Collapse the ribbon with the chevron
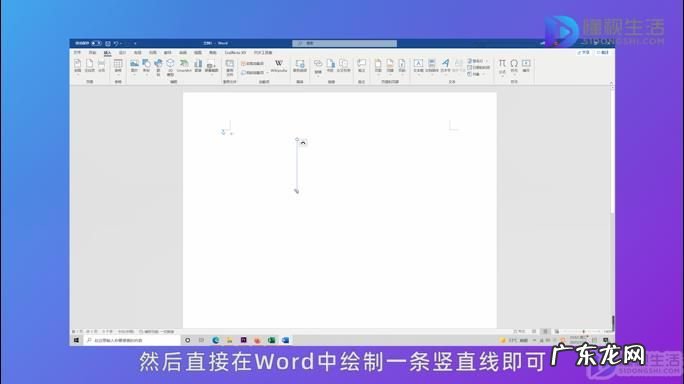Image resolution: width=684 pixels, height=384 pixels. [x=611, y=82]
